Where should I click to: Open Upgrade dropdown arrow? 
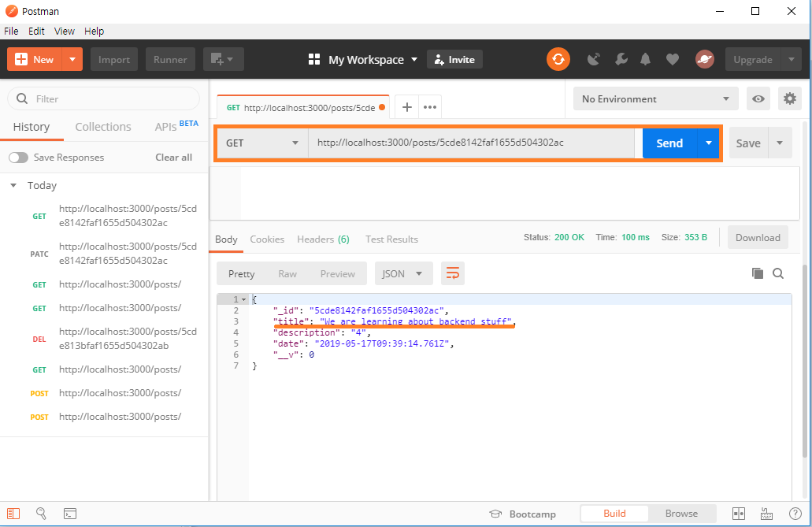tap(792, 59)
